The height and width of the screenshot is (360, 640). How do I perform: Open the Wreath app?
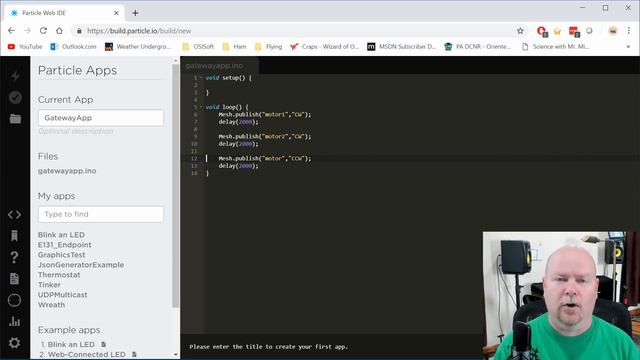coord(51,305)
